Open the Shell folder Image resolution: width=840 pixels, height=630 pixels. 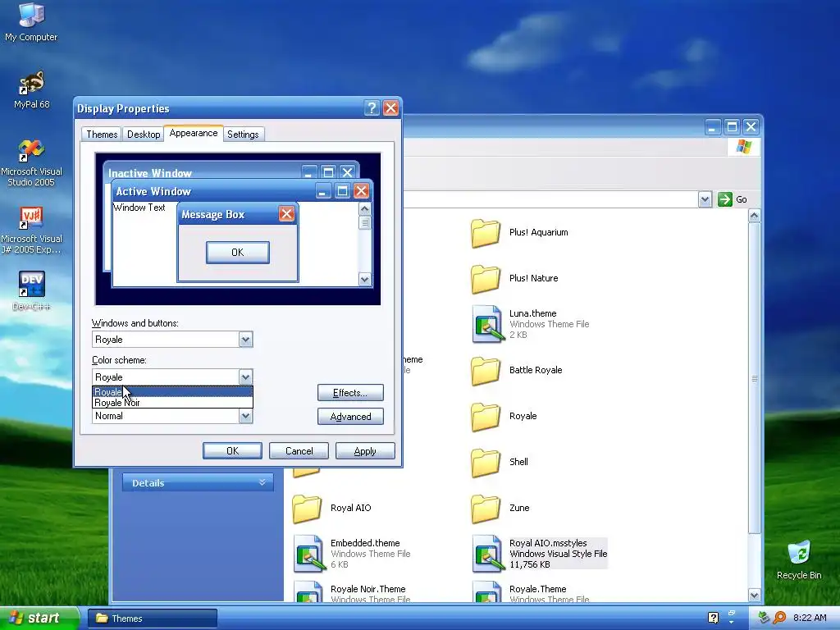tap(486, 463)
